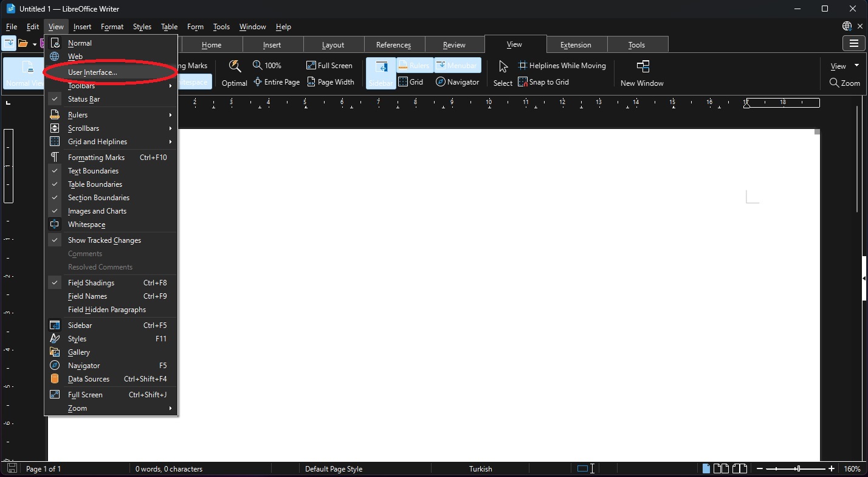Open the View dropdown at ribbon right
Viewport: 868px width, 477px height.
[x=845, y=66]
